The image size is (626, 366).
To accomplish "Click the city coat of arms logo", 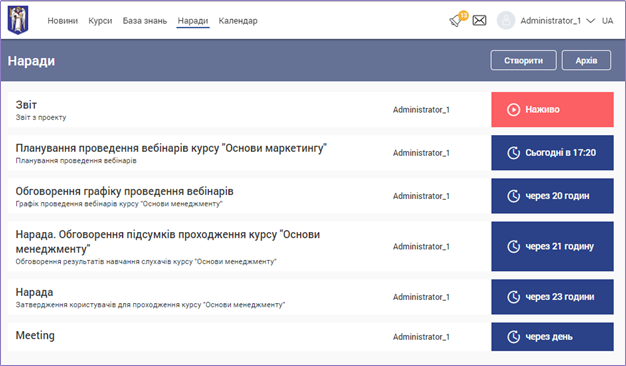I will (x=18, y=20).
